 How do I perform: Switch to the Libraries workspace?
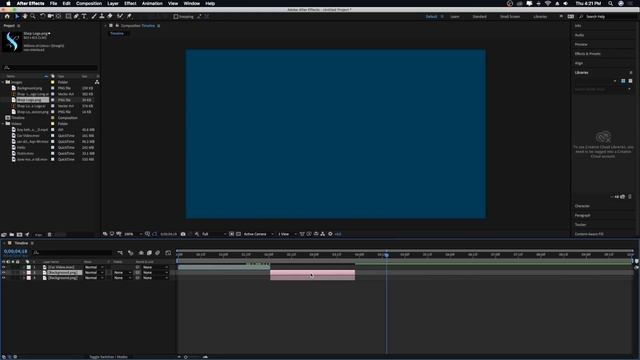[x=540, y=17]
